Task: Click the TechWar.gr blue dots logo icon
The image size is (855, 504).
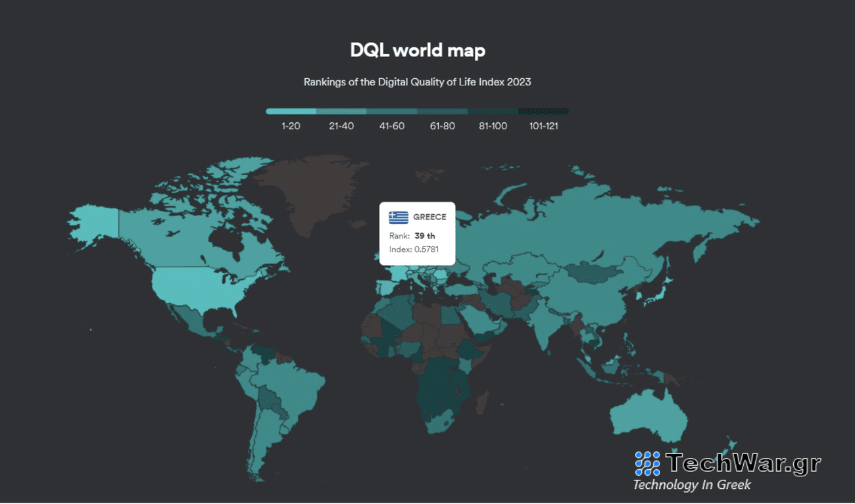Action: tap(647, 463)
